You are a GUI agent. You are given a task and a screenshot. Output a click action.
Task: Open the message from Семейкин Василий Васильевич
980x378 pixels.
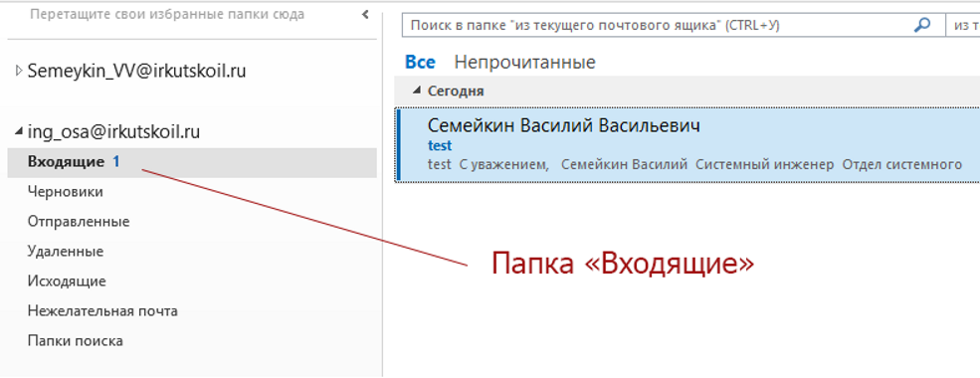[687, 145]
